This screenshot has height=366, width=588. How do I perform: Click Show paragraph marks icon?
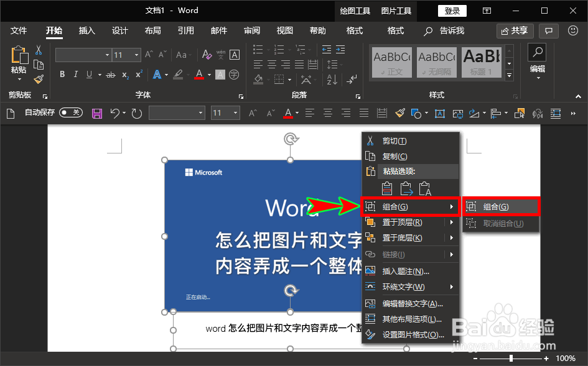(352, 80)
